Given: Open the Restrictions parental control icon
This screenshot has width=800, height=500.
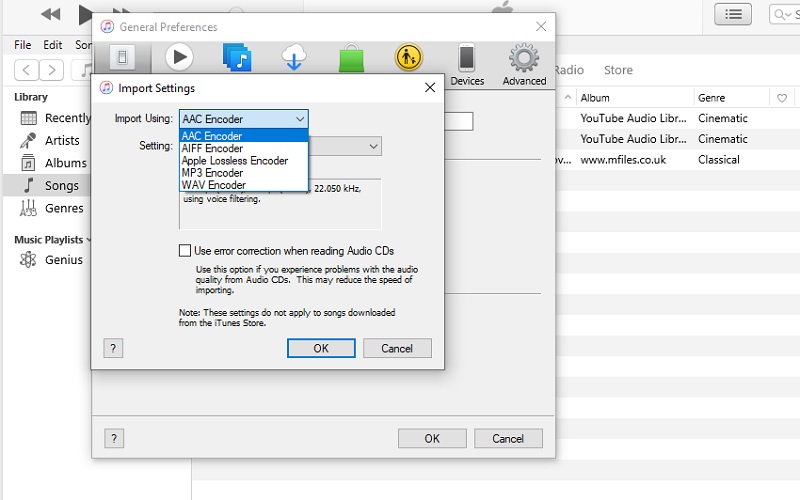Looking at the screenshot, I should pyautogui.click(x=409, y=58).
